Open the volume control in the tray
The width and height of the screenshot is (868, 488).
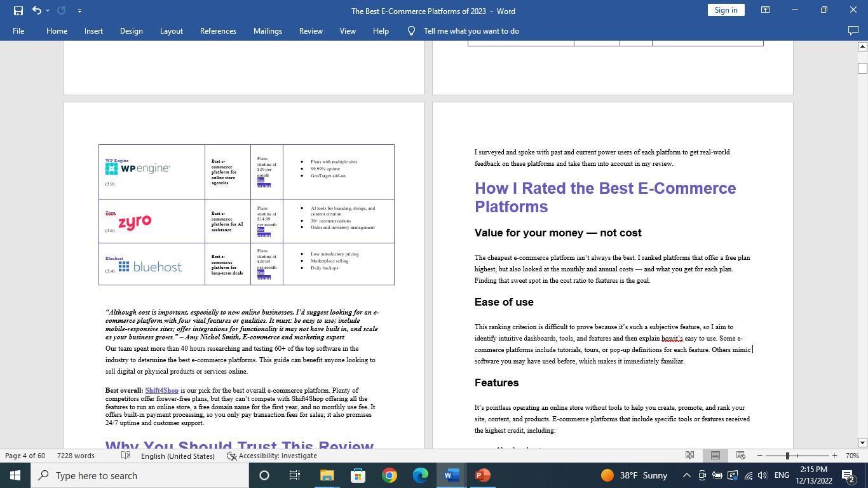[763, 475]
